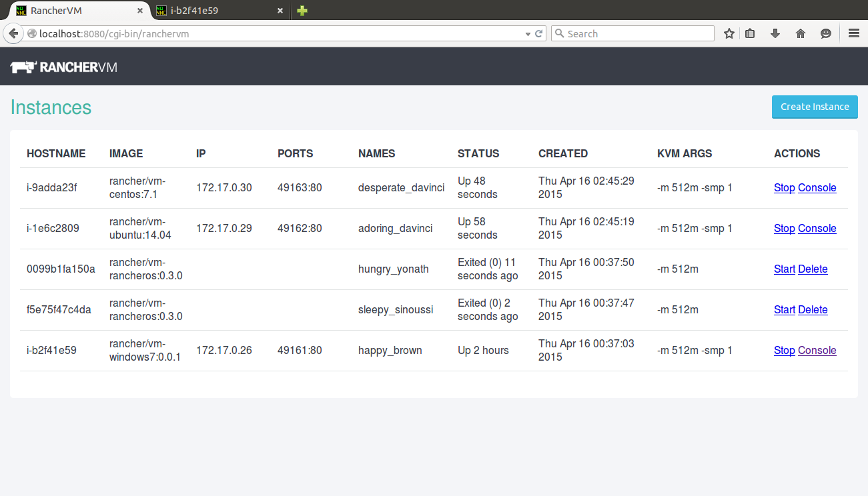Click the browser back arrow button
The height and width of the screenshot is (496, 868).
(x=13, y=33)
